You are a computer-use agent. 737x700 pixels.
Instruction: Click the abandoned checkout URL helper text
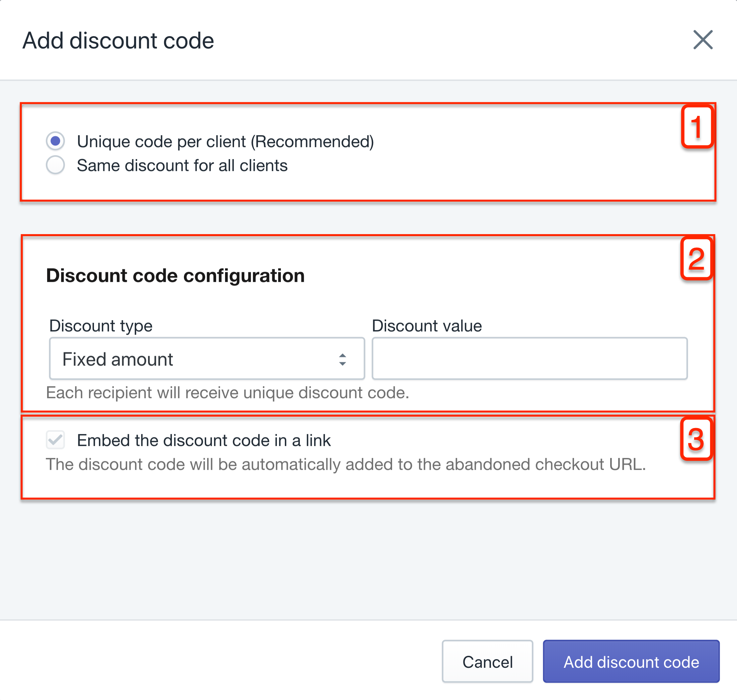[x=346, y=465]
